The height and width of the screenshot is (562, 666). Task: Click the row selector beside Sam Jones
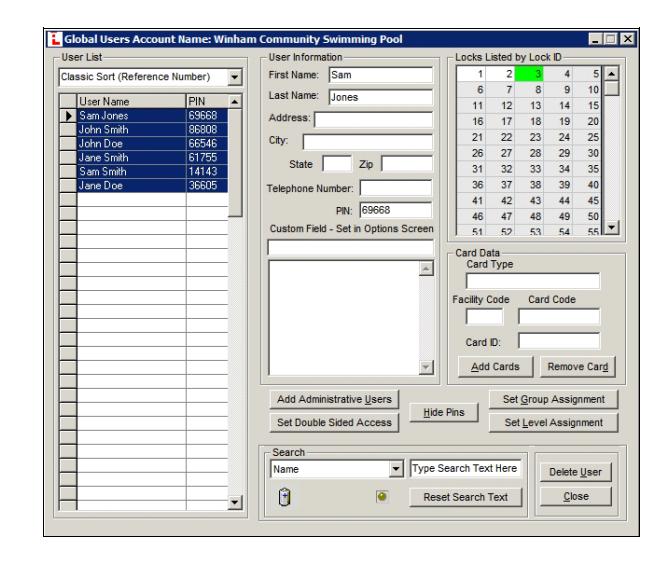[x=68, y=116]
